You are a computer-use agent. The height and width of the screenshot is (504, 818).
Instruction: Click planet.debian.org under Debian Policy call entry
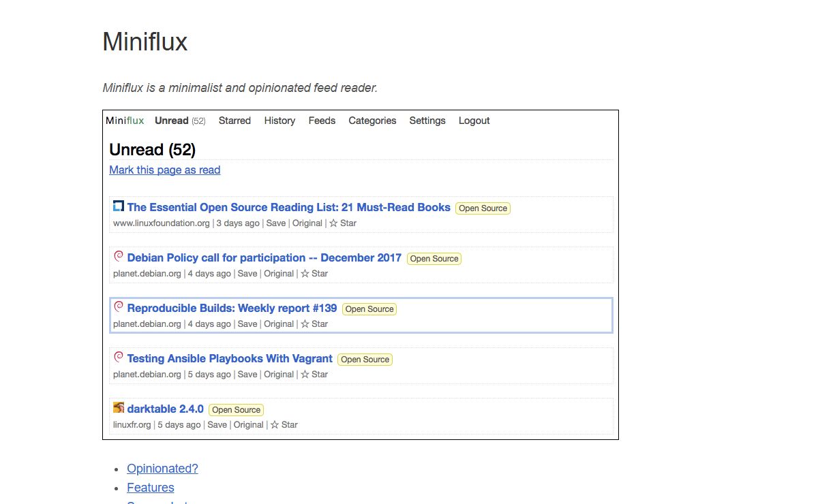[x=147, y=274]
